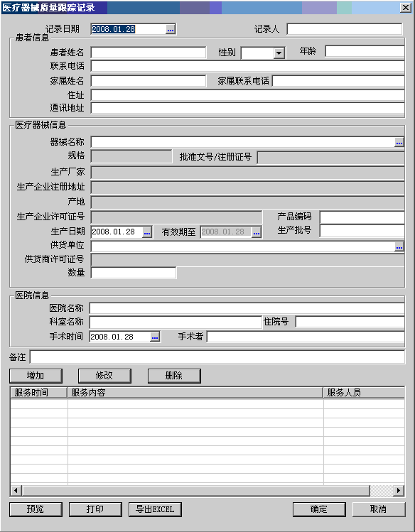The height and width of the screenshot is (532, 415).
Task: Focus the 器械名称 input field
Action: pyautogui.click(x=243, y=143)
